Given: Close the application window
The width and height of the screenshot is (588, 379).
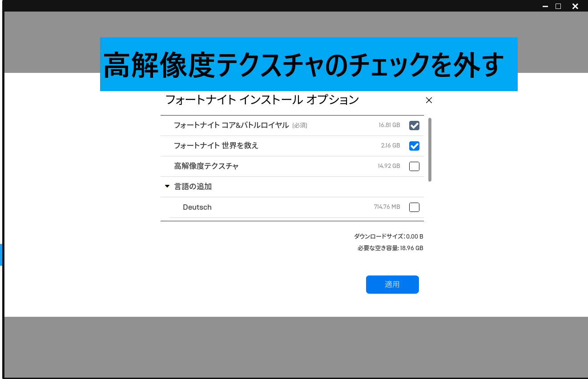Looking at the screenshot, I should (x=575, y=6).
